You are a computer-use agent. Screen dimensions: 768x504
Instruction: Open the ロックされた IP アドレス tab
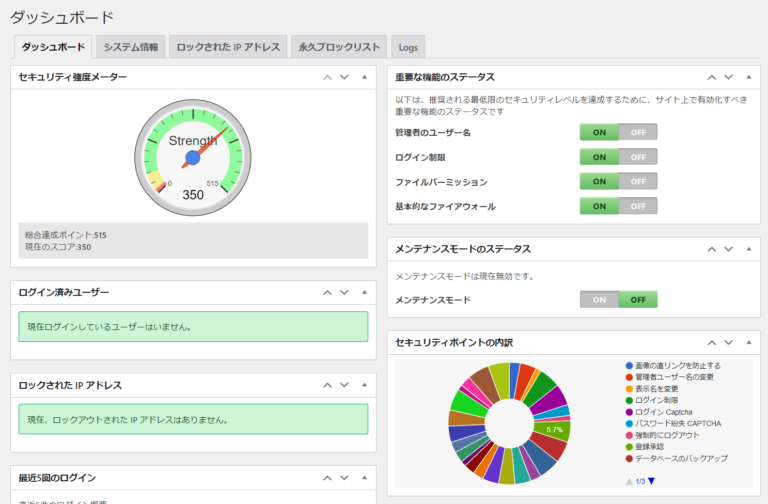coord(228,47)
